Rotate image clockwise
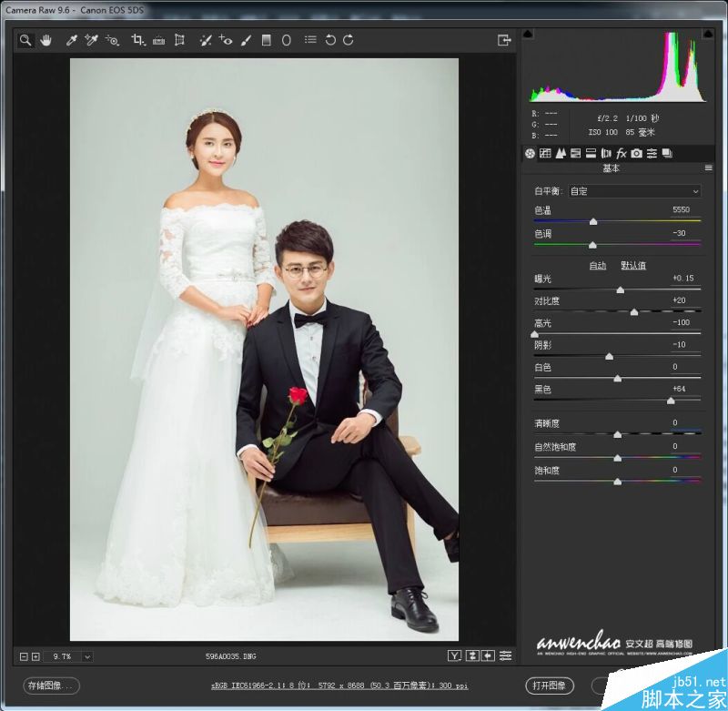 pyautogui.click(x=349, y=40)
